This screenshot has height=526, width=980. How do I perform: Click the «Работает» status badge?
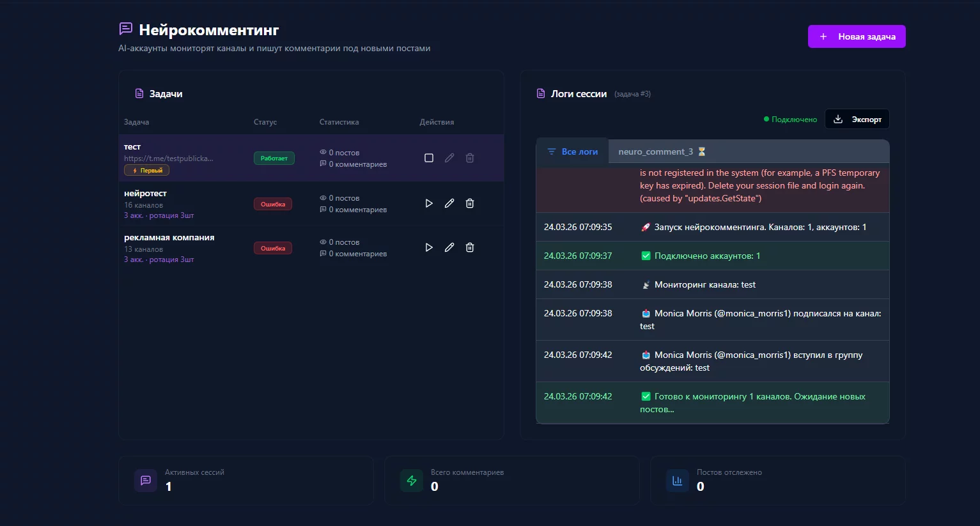pyautogui.click(x=274, y=159)
